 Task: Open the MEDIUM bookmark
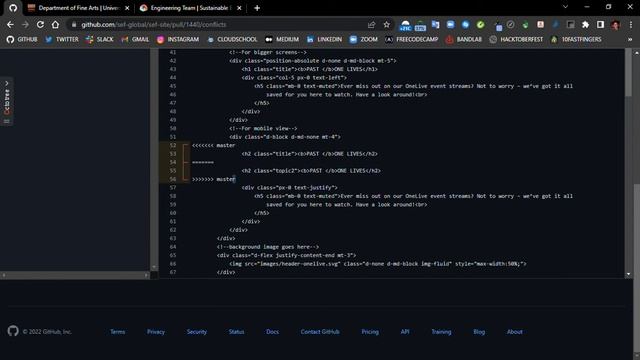coord(282,39)
